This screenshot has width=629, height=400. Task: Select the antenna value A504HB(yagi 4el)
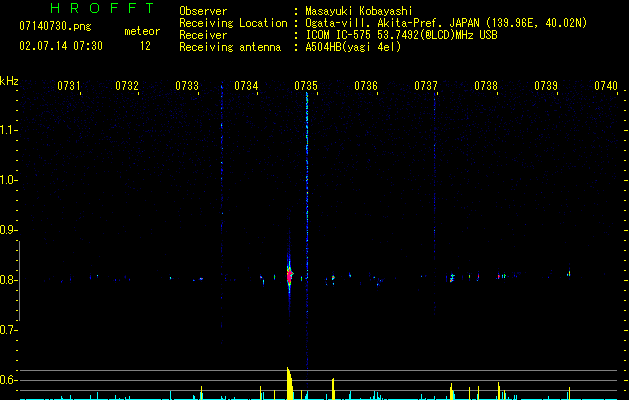pos(353,47)
